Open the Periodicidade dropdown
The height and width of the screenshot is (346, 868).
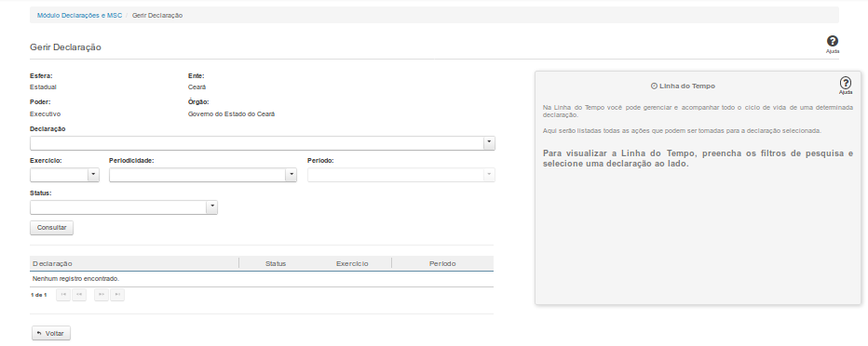[x=291, y=175]
